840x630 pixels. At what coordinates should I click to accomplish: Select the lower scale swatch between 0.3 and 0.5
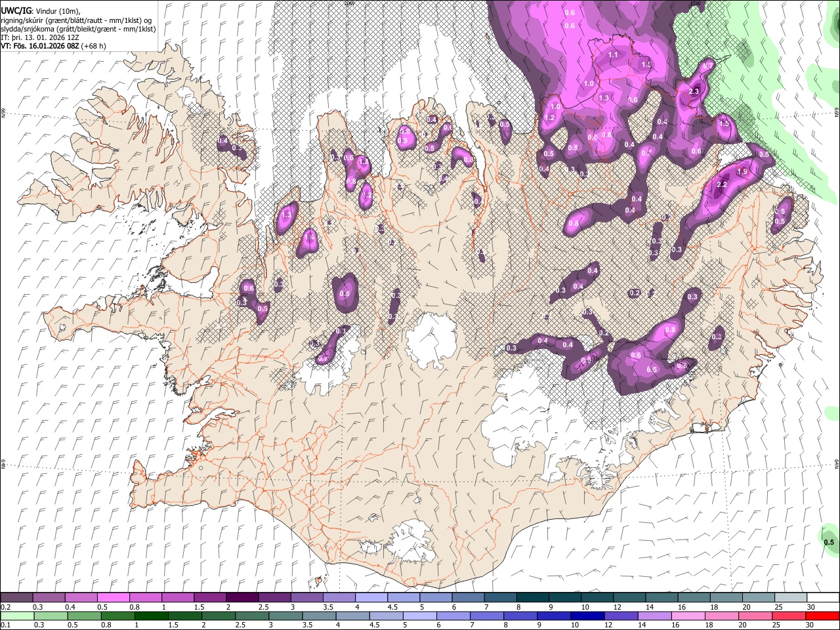pyautogui.click(x=50, y=616)
